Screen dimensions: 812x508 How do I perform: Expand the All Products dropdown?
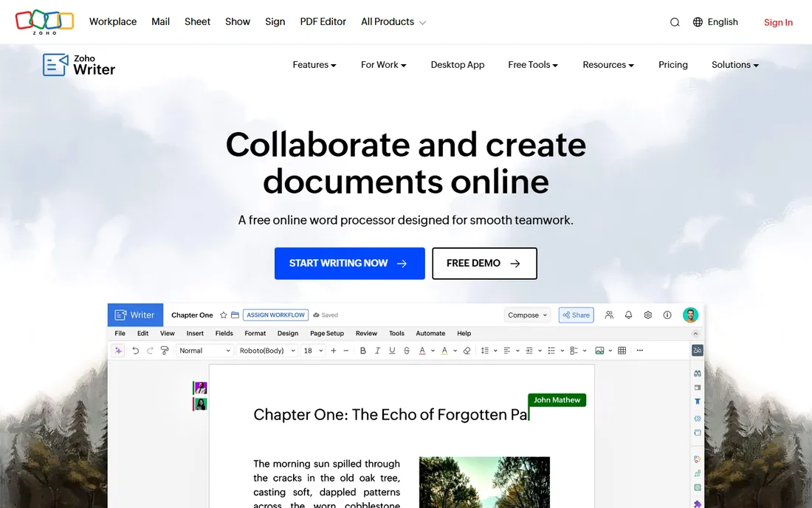pos(393,21)
